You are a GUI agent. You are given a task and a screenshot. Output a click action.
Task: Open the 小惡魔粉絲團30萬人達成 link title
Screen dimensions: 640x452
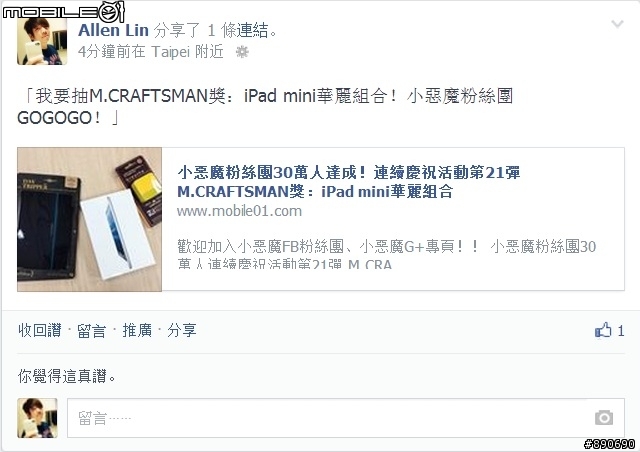(x=349, y=182)
